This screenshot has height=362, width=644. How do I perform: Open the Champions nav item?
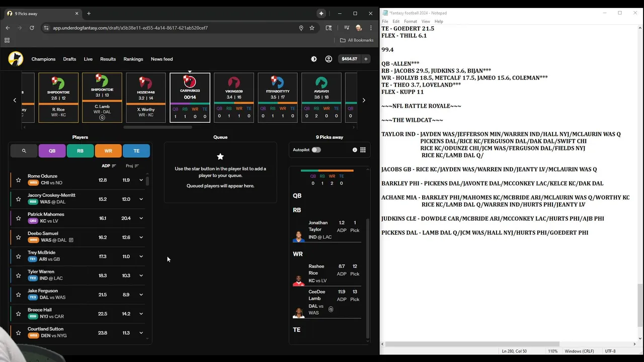pyautogui.click(x=43, y=59)
